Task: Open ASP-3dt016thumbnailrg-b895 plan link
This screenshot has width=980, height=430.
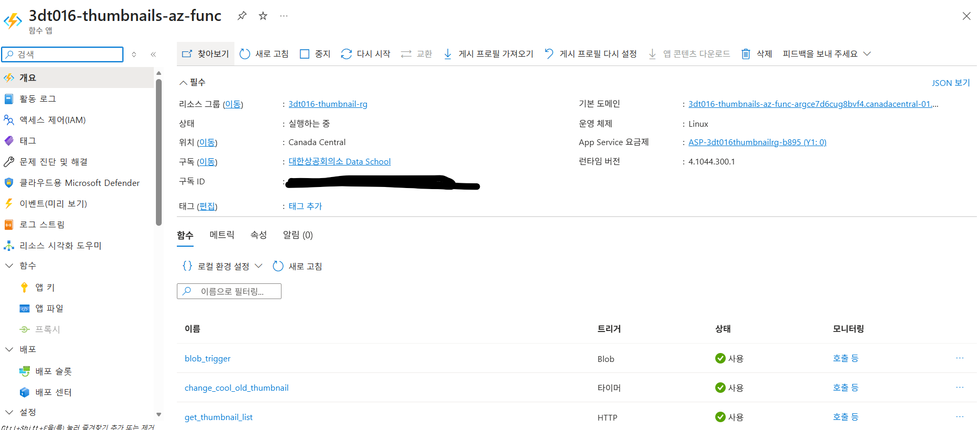Action: click(x=757, y=142)
